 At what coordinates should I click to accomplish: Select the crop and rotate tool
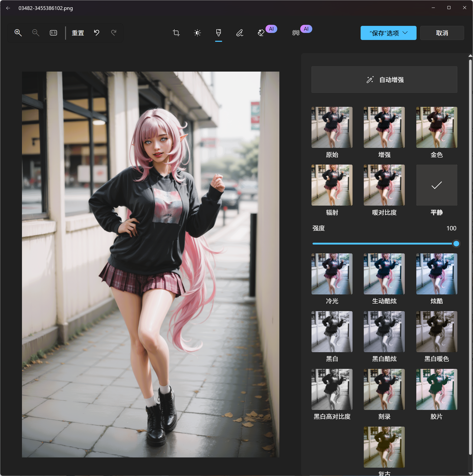click(x=176, y=33)
